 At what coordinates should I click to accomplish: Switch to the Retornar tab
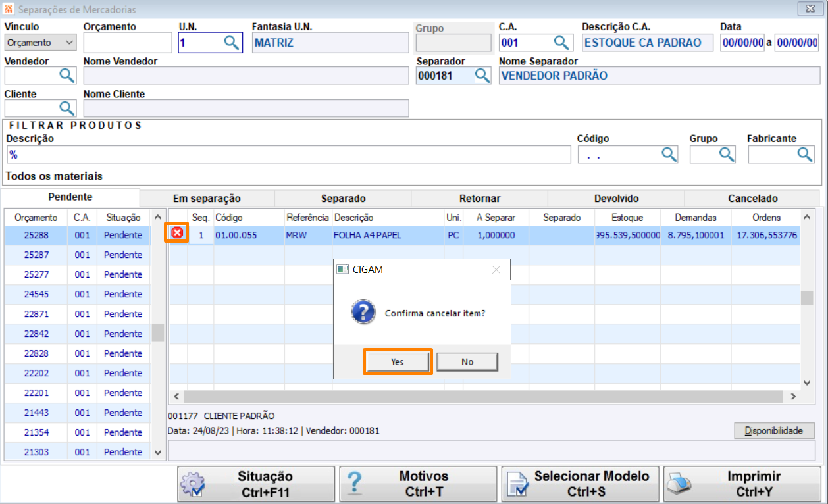click(x=480, y=199)
